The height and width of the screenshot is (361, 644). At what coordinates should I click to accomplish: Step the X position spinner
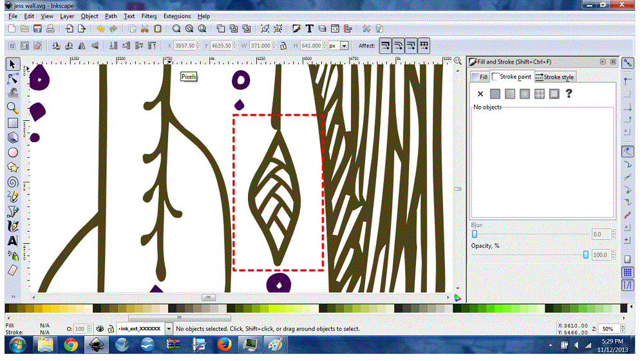pyautogui.click(x=198, y=46)
